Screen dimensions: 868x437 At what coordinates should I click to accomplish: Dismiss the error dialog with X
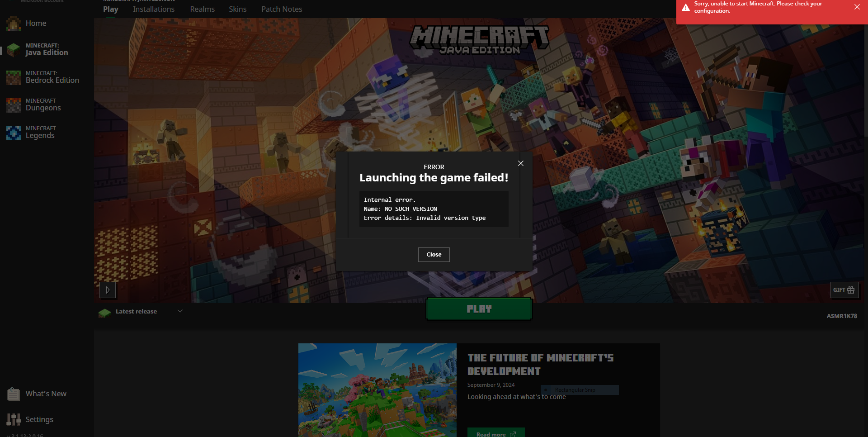pos(521,163)
